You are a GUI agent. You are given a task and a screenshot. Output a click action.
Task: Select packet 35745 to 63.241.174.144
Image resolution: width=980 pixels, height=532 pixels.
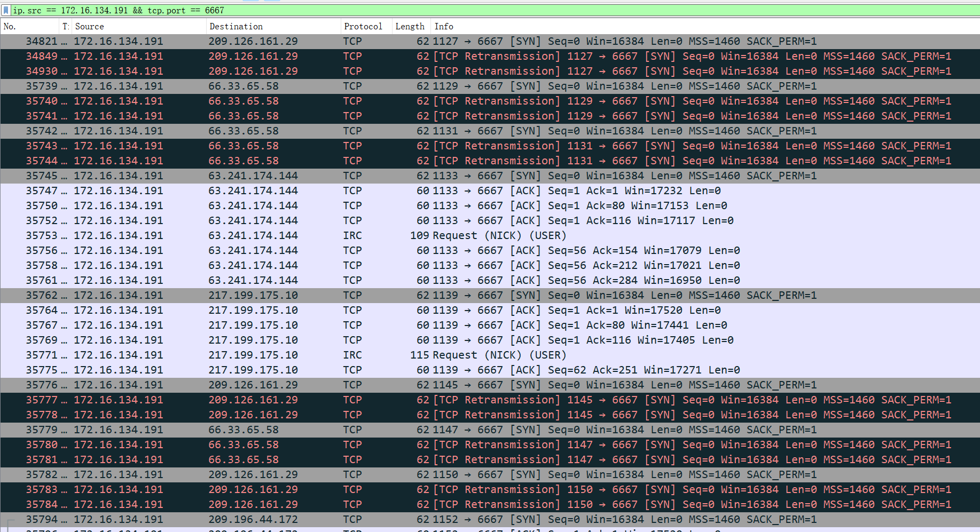coord(490,176)
